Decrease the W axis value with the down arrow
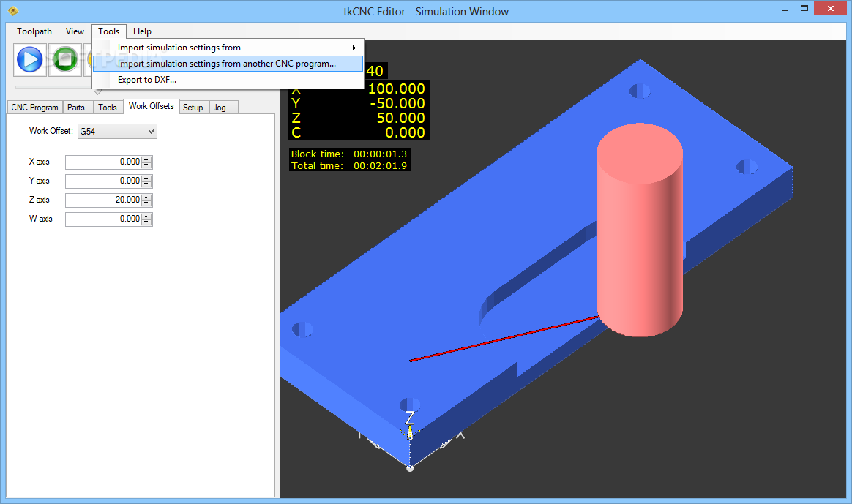This screenshot has height=504, width=852. 146,222
